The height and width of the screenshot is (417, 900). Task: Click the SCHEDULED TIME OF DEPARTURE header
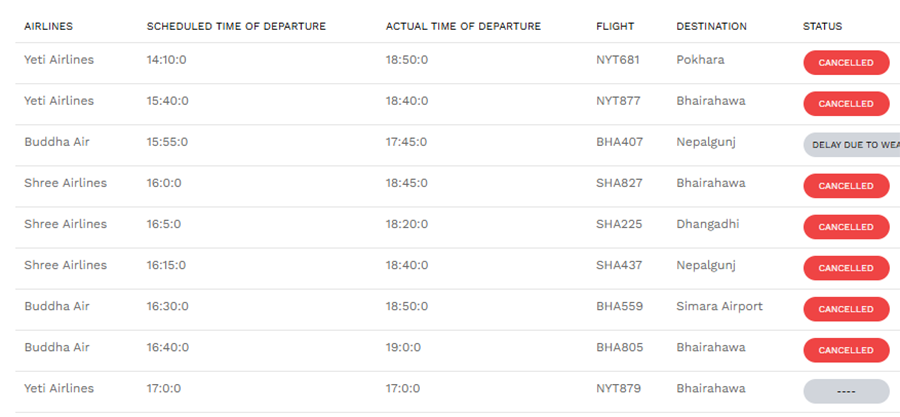(236, 26)
